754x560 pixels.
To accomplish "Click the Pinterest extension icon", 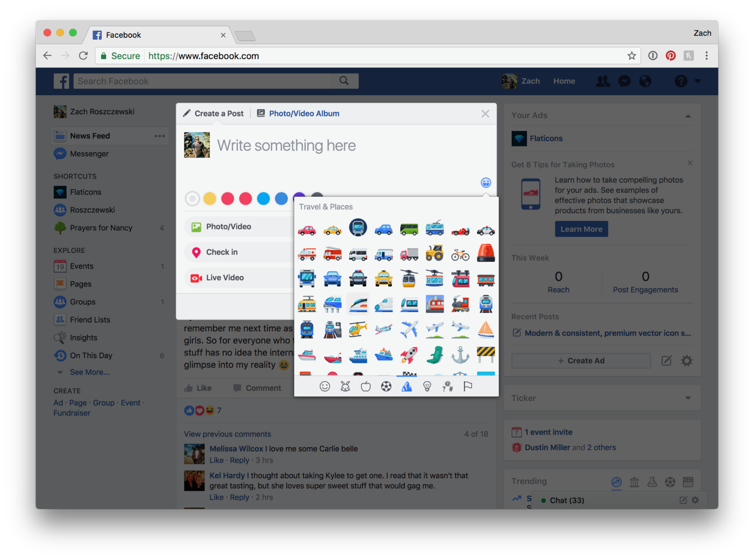I will tap(671, 56).
